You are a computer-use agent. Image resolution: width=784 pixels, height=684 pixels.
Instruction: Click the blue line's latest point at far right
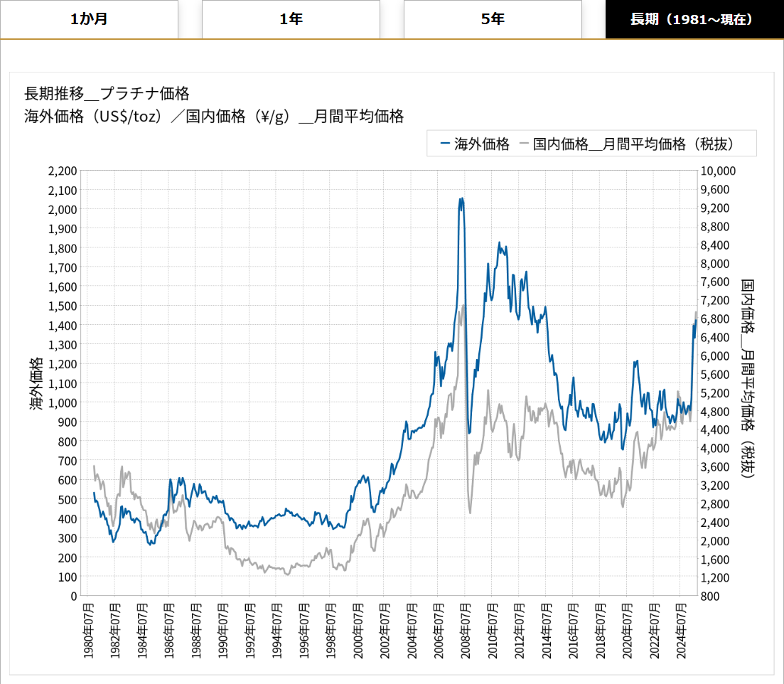tap(695, 321)
